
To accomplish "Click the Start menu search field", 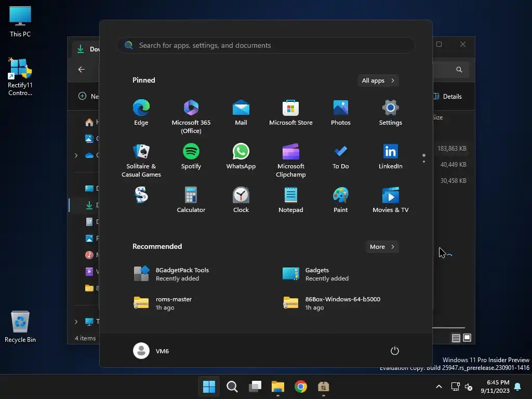I will click(265, 45).
